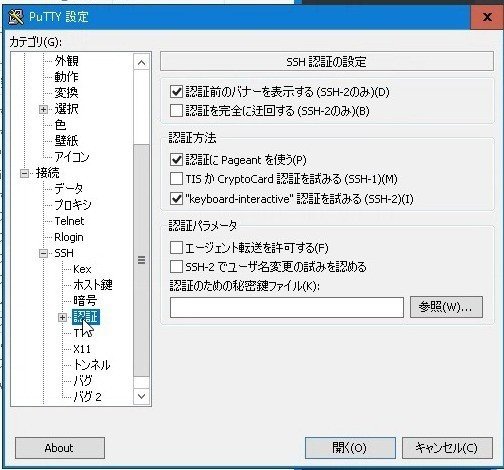The image size is (504, 470).
Task: Open バグ 2 settings
Action: coord(87,397)
